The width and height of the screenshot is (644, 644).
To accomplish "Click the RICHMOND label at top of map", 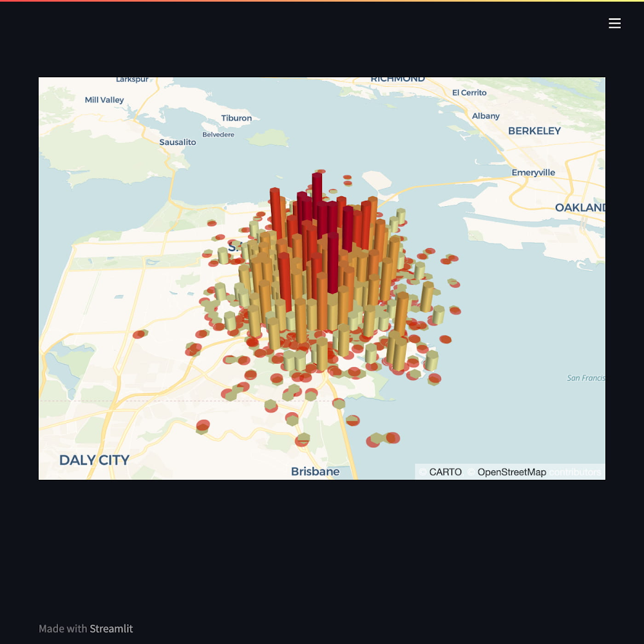I will (x=397, y=79).
